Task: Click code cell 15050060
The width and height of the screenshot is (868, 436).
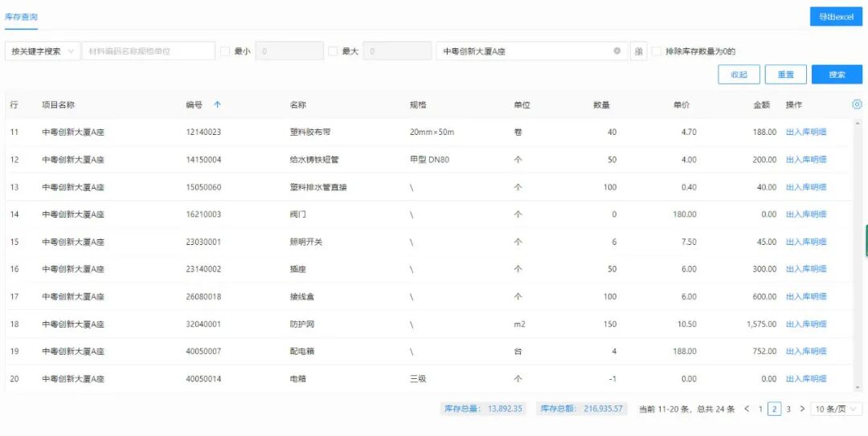Action: coord(203,187)
